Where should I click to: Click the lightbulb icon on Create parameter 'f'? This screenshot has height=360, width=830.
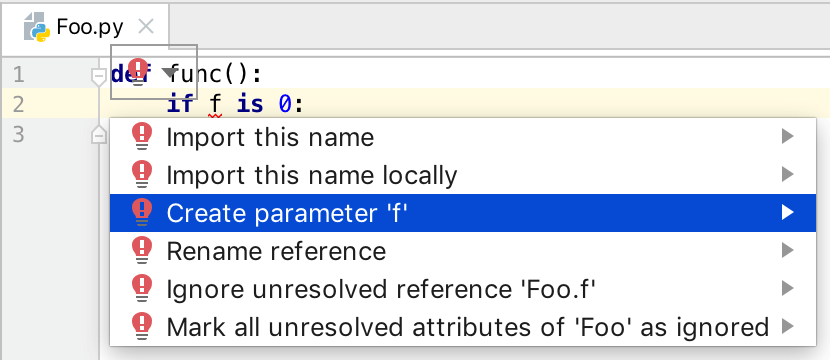click(142, 213)
